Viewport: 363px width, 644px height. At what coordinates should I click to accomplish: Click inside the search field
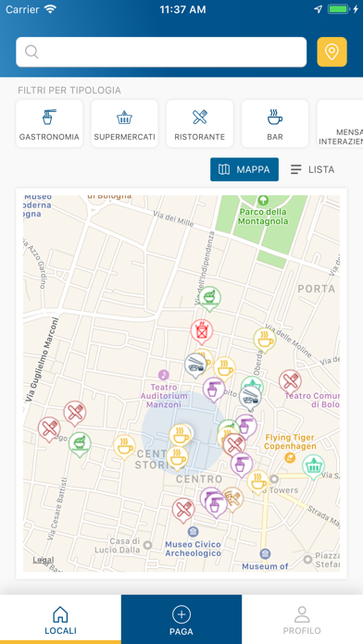(x=161, y=52)
